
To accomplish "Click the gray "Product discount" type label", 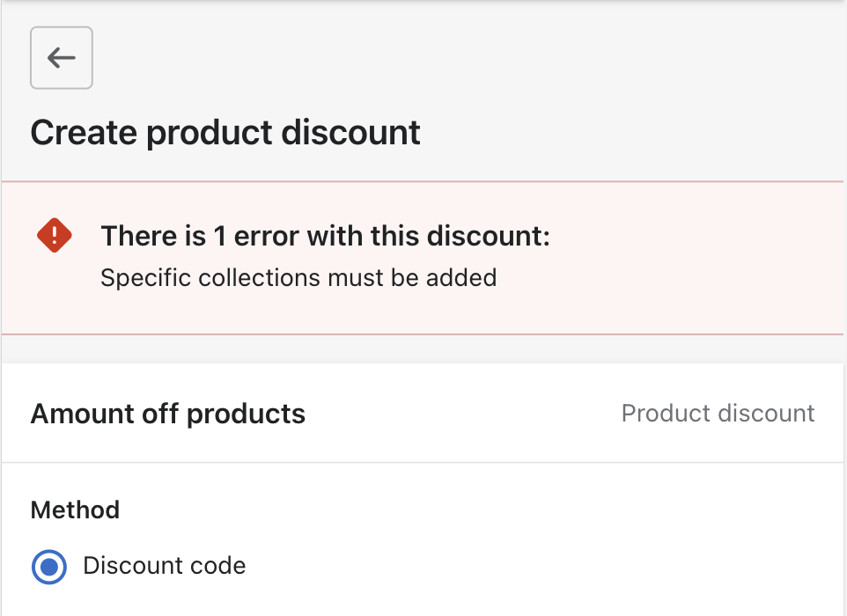I will tap(718, 414).
